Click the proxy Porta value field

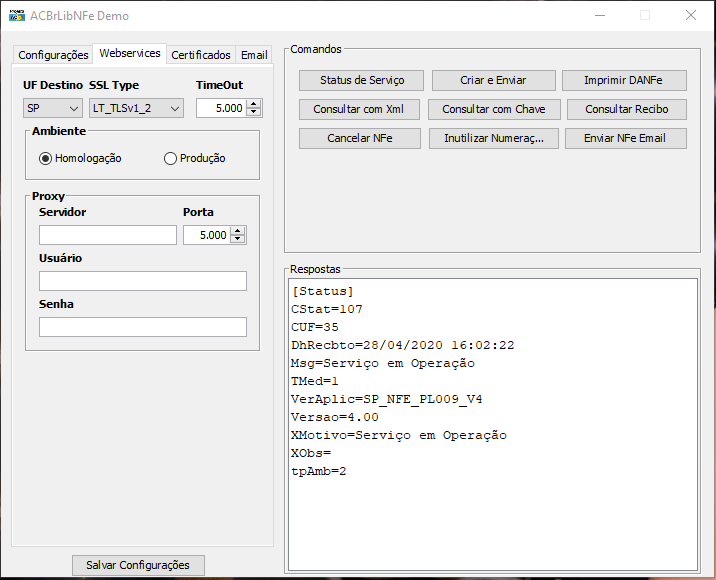tap(207, 235)
